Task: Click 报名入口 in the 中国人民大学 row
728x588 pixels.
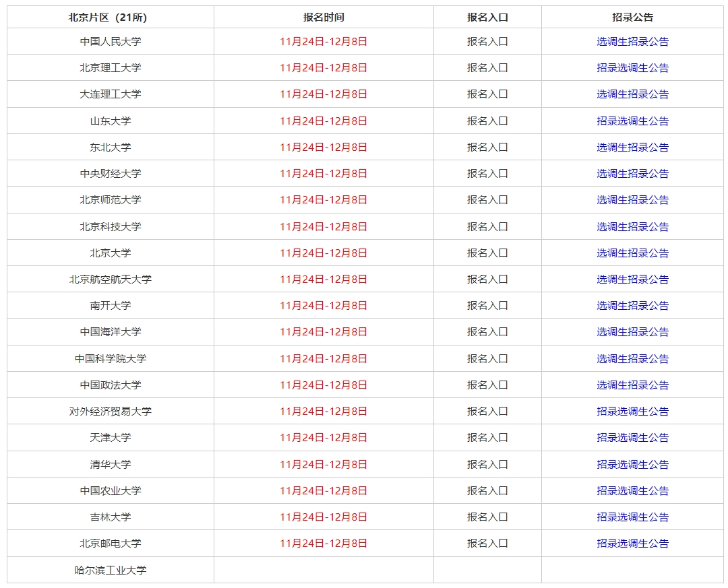Action: click(x=487, y=42)
